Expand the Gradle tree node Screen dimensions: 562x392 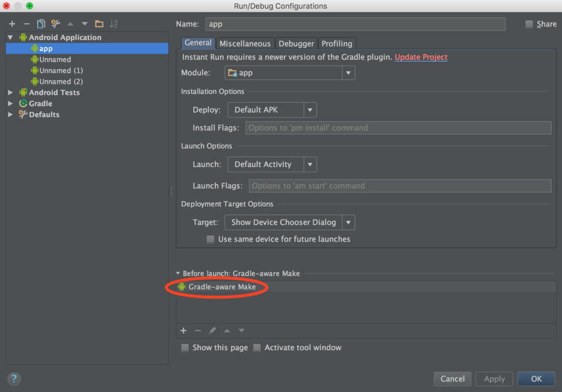click(x=10, y=104)
